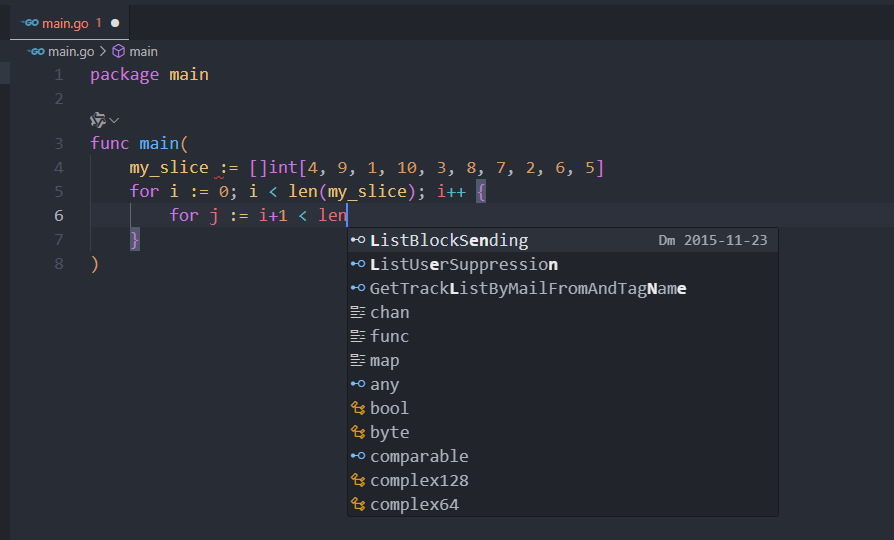This screenshot has height=540, width=894.
Task: Click the unsaved dot on main.go tab
Action: [115, 23]
